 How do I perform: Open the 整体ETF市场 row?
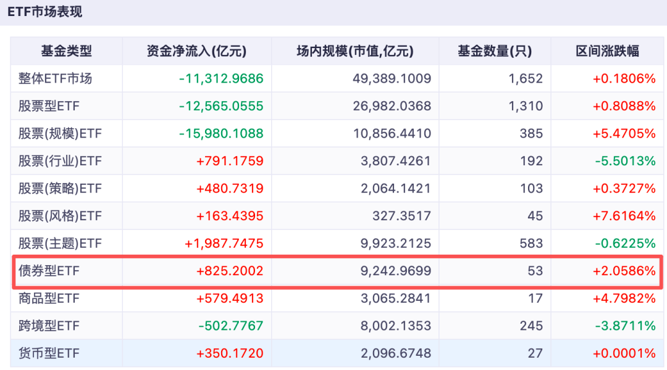click(337, 78)
